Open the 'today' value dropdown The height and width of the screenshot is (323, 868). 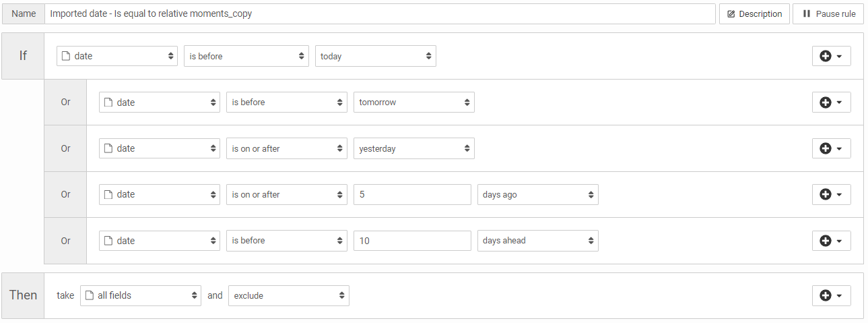[375, 56]
